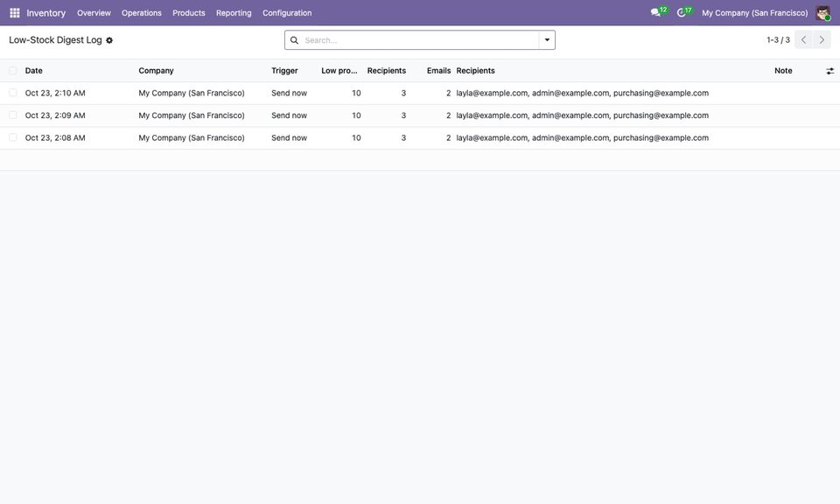Image resolution: width=840 pixels, height=504 pixels.
Task: Open the optional columns adjust icon
Action: [829, 71]
